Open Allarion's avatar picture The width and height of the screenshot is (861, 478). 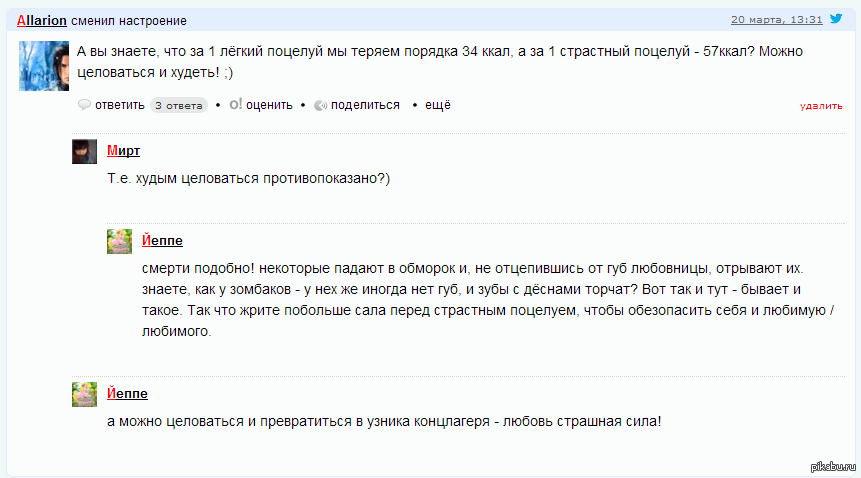pos(44,66)
